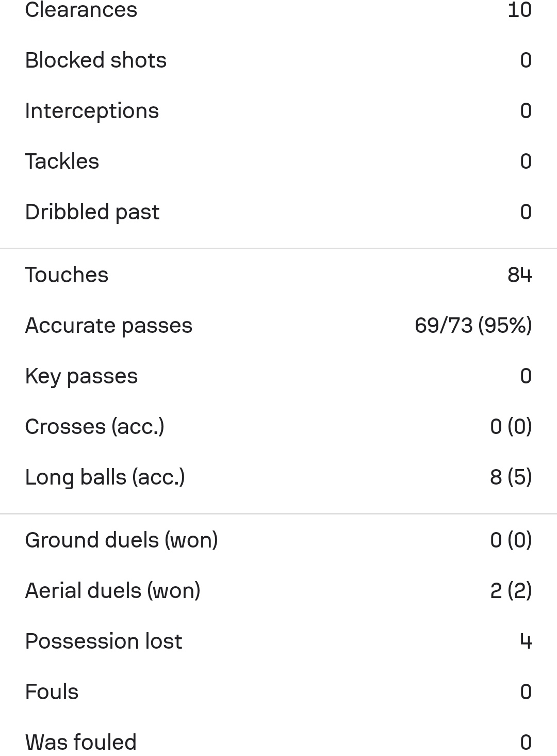
Task: Click the Touches stat label
Action: click(x=67, y=275)
